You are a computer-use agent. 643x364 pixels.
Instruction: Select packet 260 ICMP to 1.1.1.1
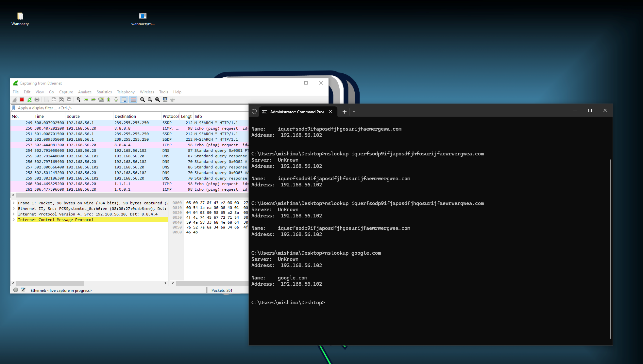[x=130, y=184]
